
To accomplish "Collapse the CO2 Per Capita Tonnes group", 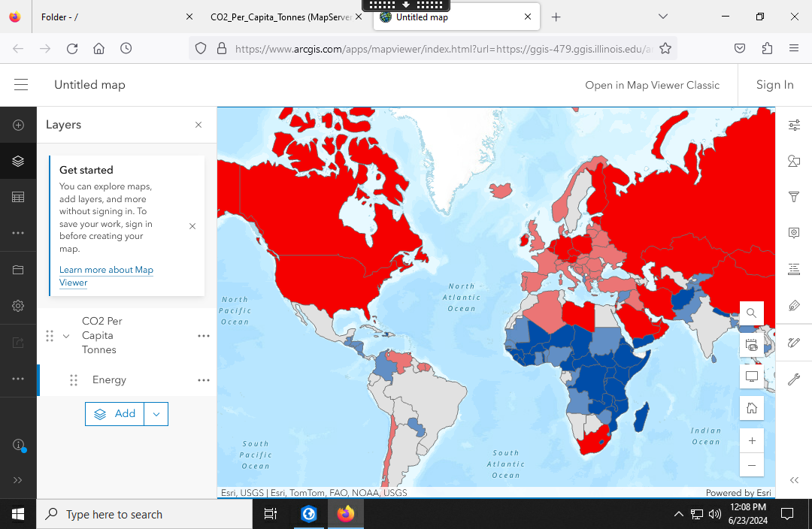I will [x=66, y=336].
